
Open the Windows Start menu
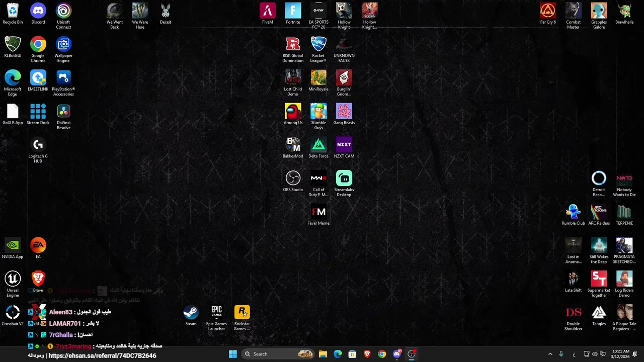(x=233, y=354)
